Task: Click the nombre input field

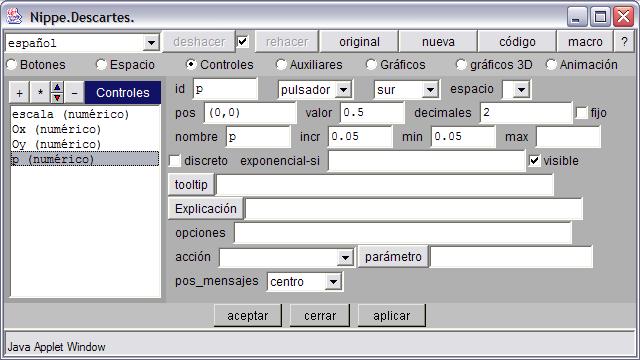Action: tap(258, 137)
